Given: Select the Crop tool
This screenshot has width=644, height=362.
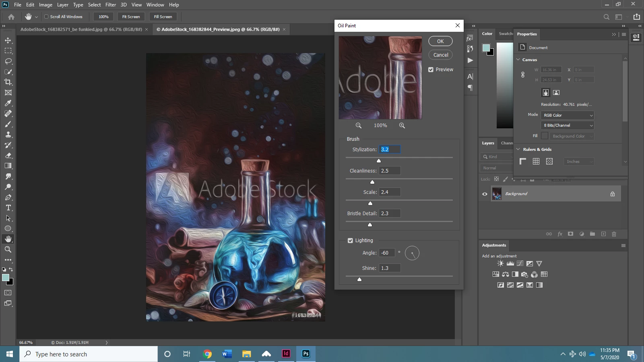Looking at the screenshot, I should coord(8,82).
